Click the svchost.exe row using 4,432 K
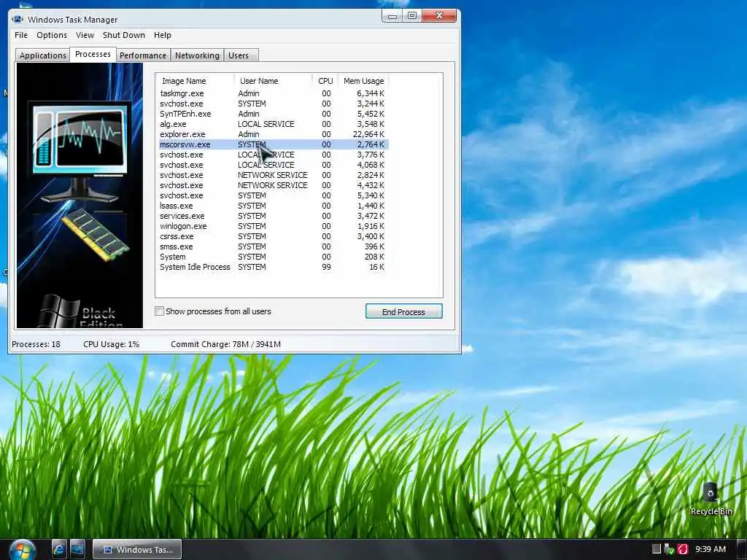The width and height of the screenshot is (747, 560). pos(274,185)
